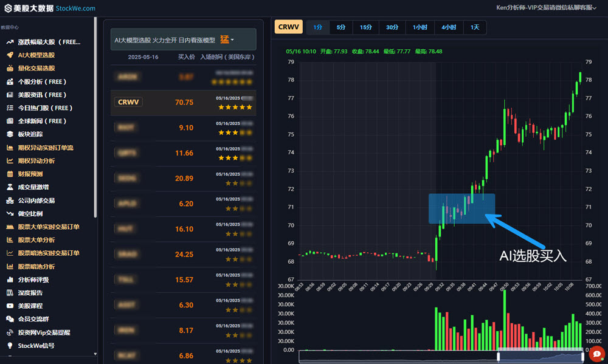Select the stock row priced 20.89
Screen dimensions: 608x364
184,179
